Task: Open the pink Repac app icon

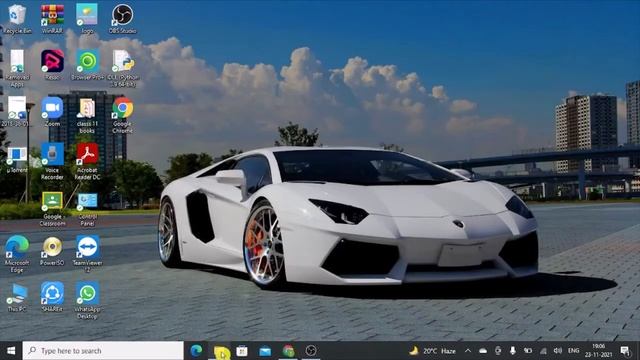Action: pyautogui.click(x=52, y=64)
